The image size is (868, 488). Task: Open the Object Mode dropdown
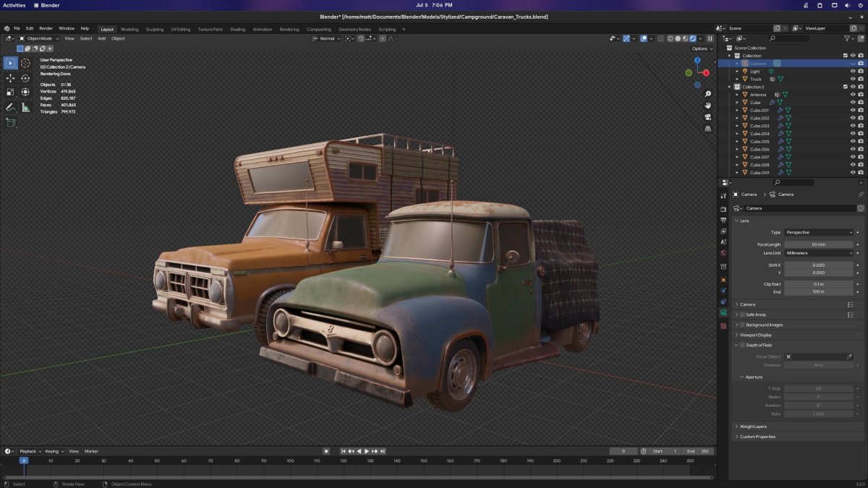tap(38, 38)
